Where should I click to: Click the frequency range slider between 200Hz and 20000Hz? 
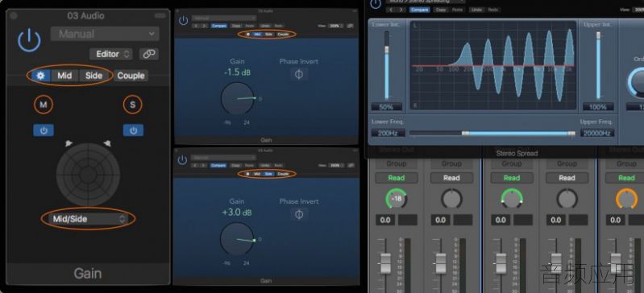coord(492,133)
